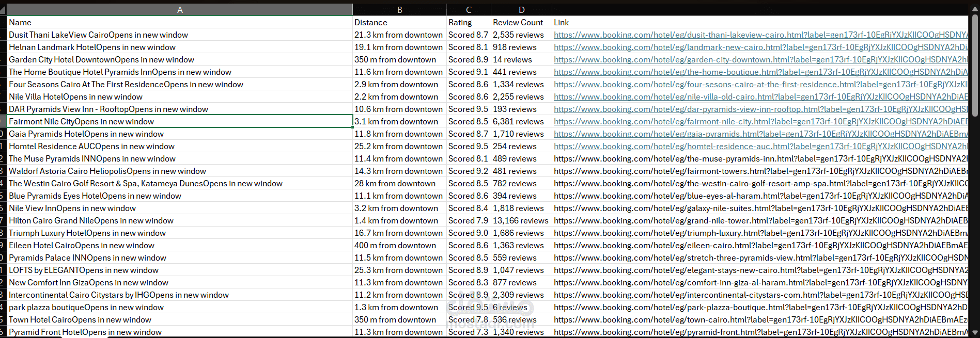Select the '13,166 reviews' cell
The height and width of the screenshot is (338, 980).
(x=521, y=220)
